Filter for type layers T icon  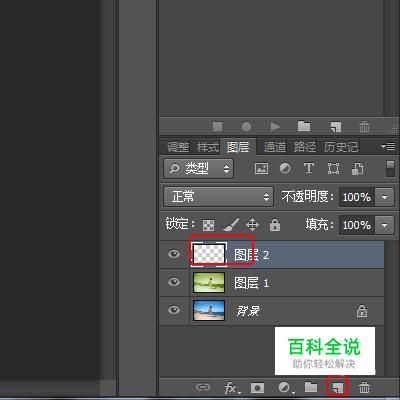tap(309, 168)
